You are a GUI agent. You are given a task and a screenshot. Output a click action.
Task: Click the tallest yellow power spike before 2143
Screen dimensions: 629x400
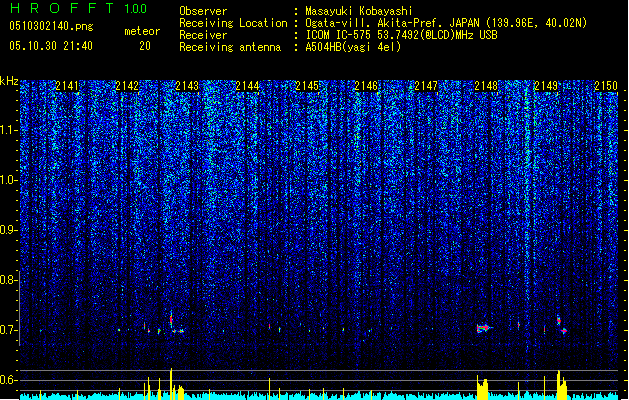tap(171, 383)
